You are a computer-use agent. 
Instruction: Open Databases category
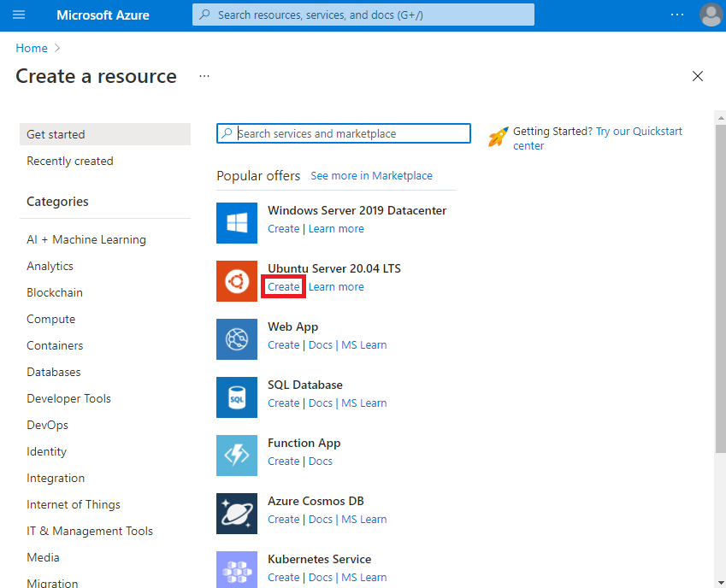click(54, 372)
